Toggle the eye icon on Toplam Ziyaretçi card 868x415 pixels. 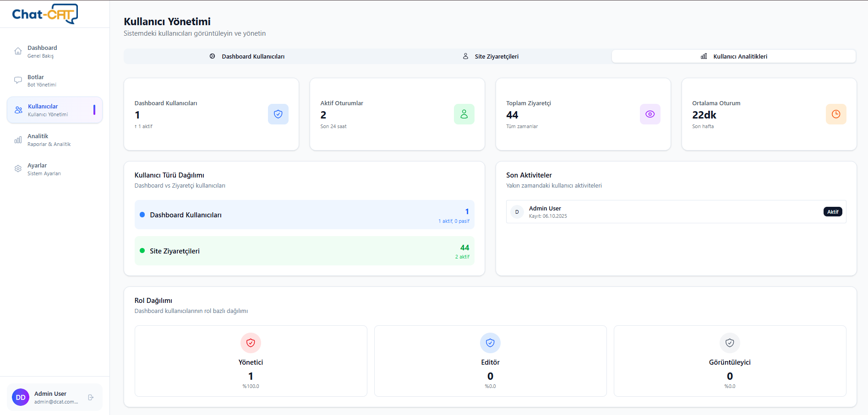[x=650, y=114]
